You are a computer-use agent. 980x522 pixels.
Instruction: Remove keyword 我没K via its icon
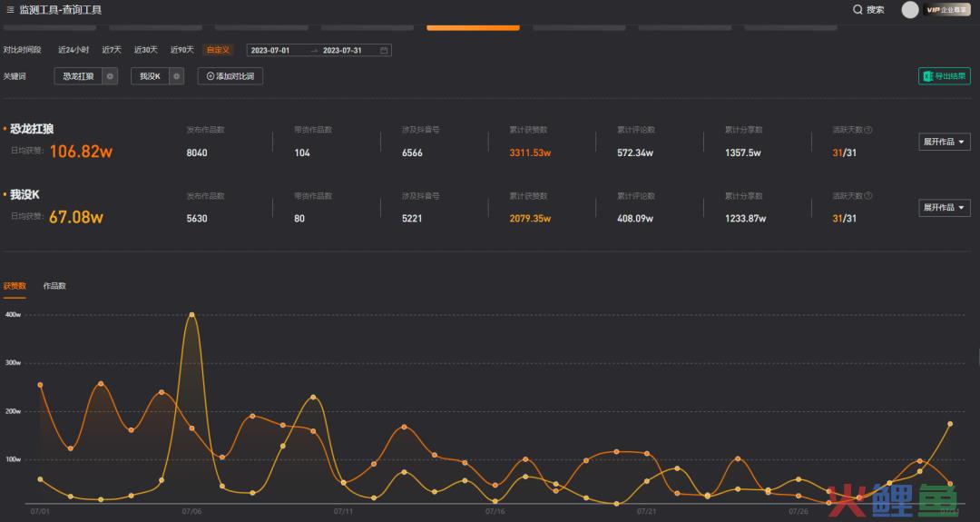pos(176,76)
